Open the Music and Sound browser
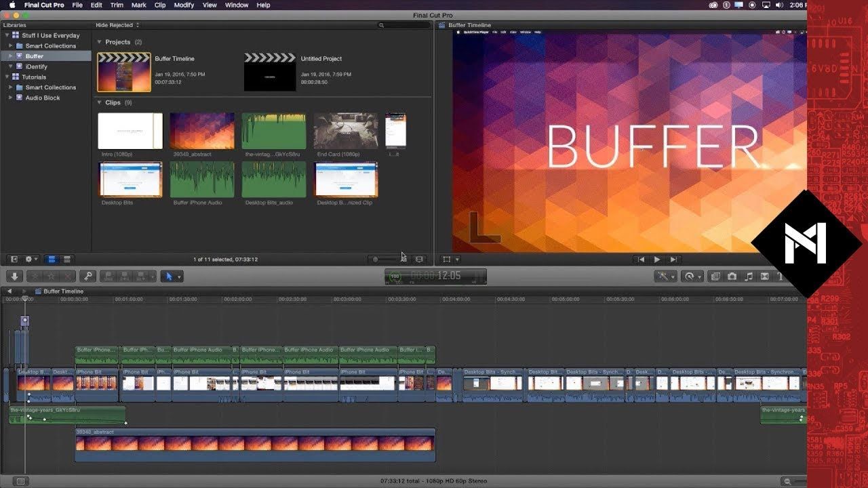Screen dimensions: 868x488 tap(749, 277)
